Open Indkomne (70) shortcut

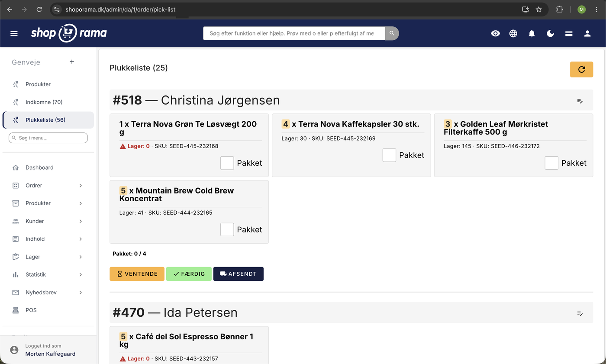tap(48, 102)
